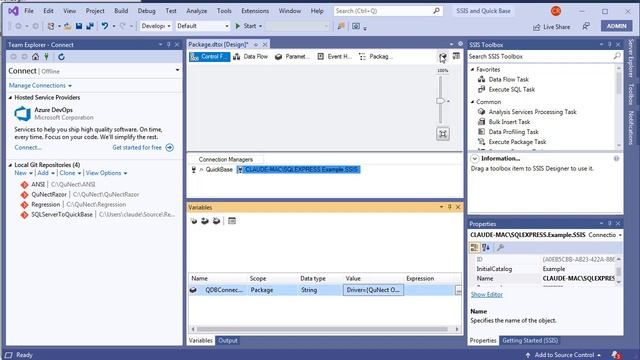Screen dimensions: 640x360
Task: Click Add Variable icon in Variables panel
Action: pyautogui.click(x=194, y=221)
